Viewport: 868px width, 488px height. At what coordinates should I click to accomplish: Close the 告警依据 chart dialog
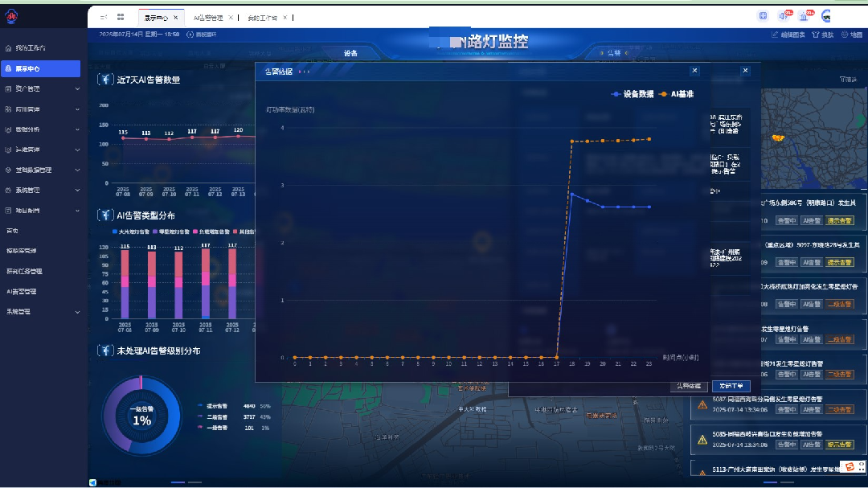[x=694, y=71]
